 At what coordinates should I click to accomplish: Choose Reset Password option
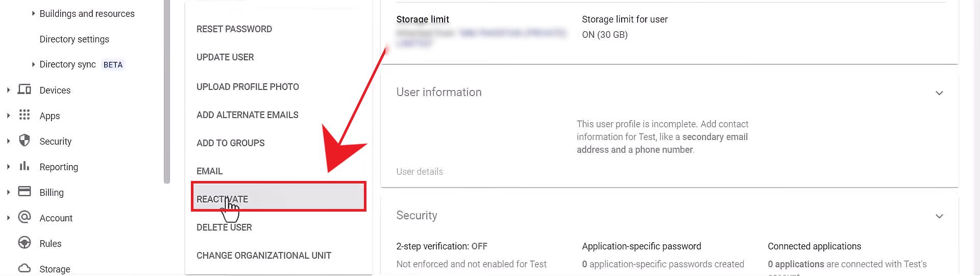coord(234,29)
